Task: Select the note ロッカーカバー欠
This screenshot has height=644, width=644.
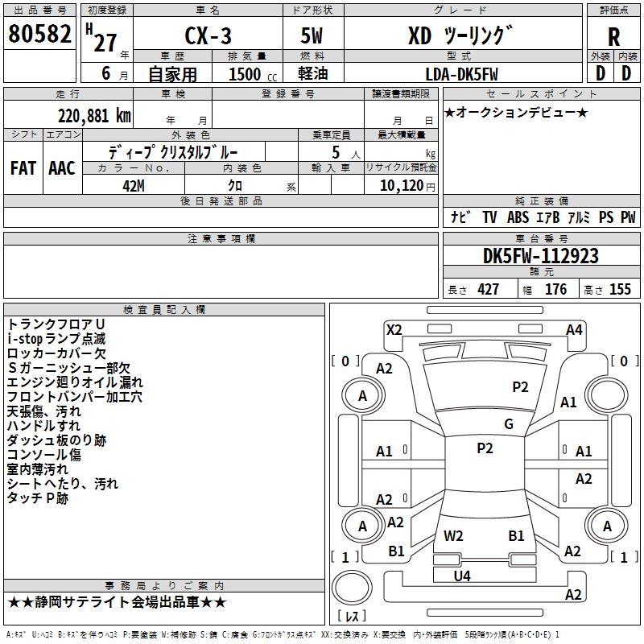Action: 56,353
